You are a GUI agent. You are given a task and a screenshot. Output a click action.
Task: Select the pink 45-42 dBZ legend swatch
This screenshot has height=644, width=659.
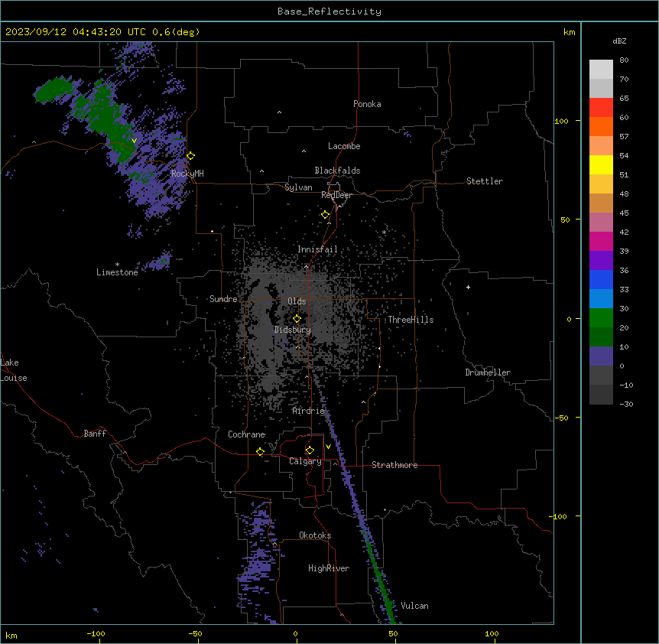click(601, 222)
